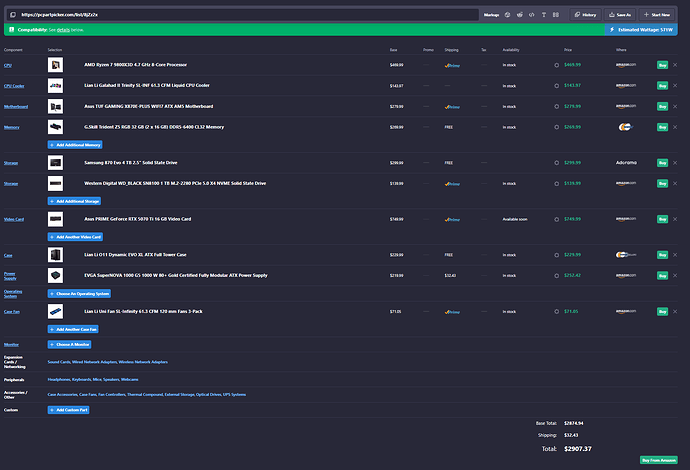This screenshot has width=690, height=470.
Task: Select Reddit markup format icon
Action: (x=520, y=15)
